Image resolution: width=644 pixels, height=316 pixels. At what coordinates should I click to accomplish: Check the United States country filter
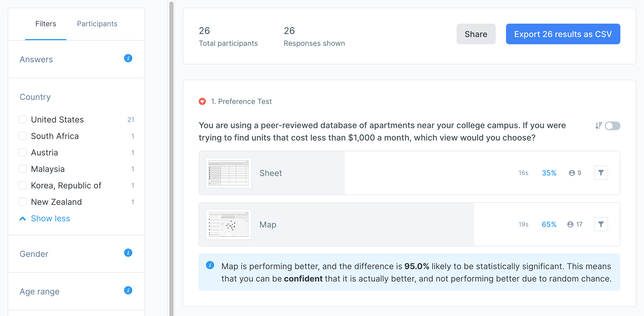23,119
